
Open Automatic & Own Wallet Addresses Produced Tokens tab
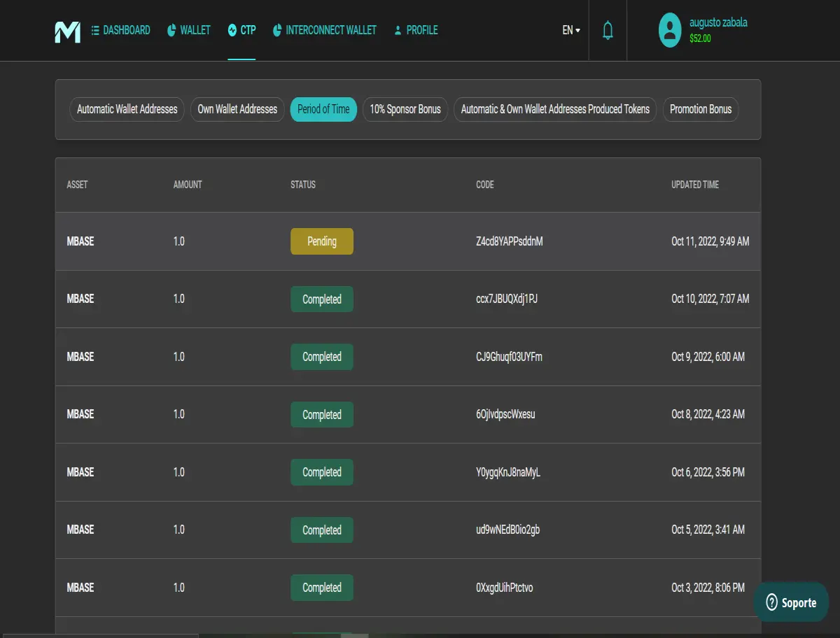pyautogui.click(x=555, y=109)
